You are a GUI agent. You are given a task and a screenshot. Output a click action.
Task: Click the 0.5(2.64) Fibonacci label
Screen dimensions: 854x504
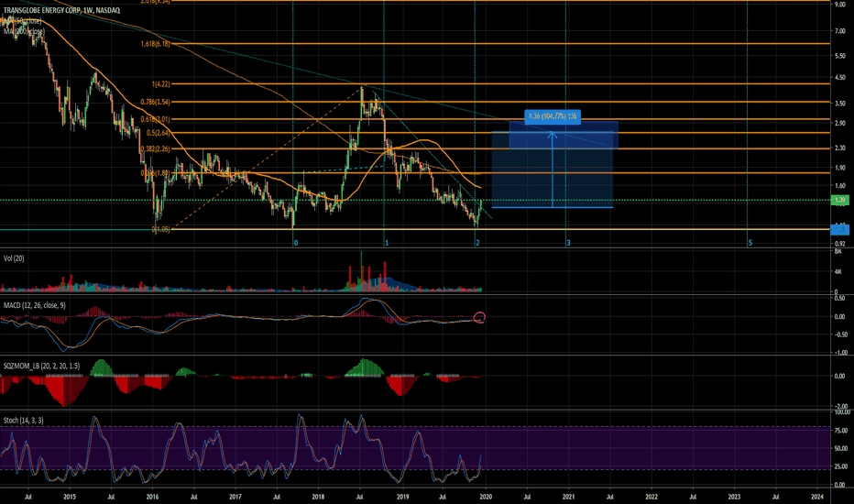pos(159,133)
